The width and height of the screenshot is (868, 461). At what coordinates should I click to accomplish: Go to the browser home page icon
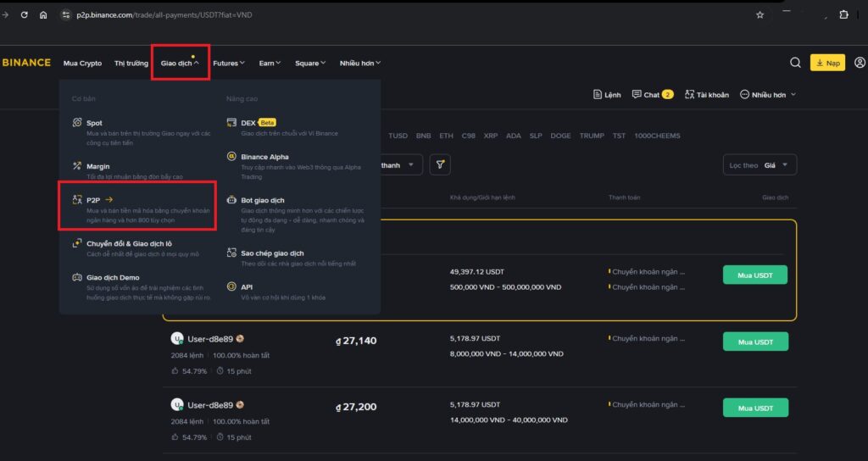pyautogui.click(x=43, y=15)
